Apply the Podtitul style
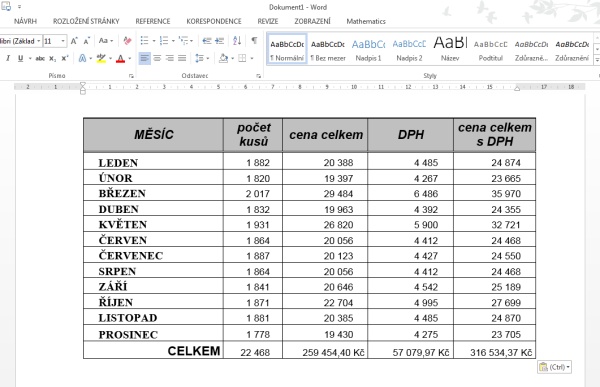The width and height of the screenshot is (600, 387). point(491,50)
